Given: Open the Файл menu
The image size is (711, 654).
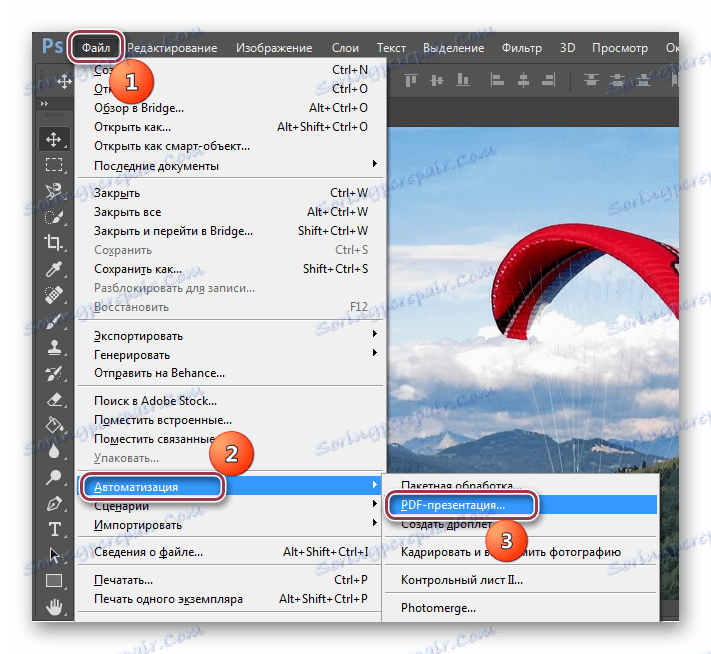Looking at the screenshot, I should point(96,48).
